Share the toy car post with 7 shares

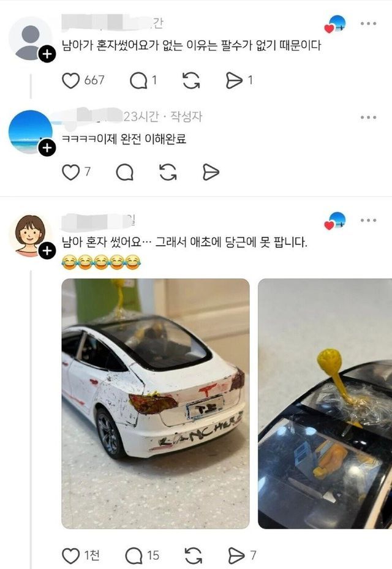[236, 556]
